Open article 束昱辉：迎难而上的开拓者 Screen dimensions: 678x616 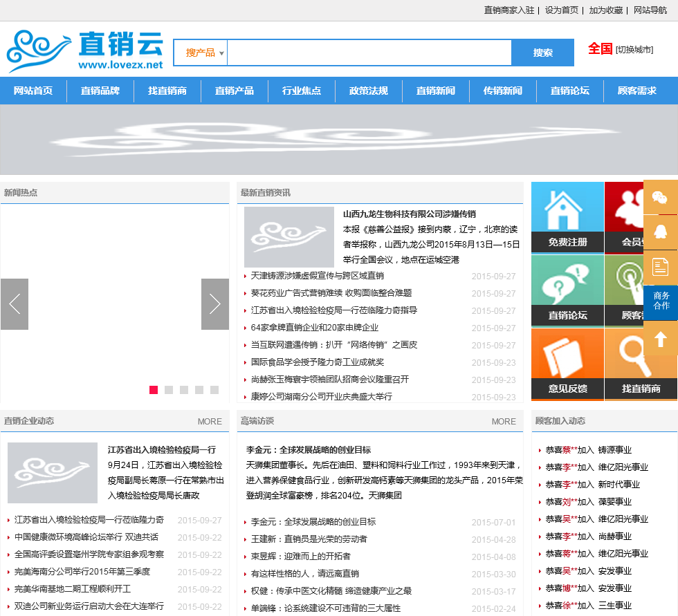[300, 557]
